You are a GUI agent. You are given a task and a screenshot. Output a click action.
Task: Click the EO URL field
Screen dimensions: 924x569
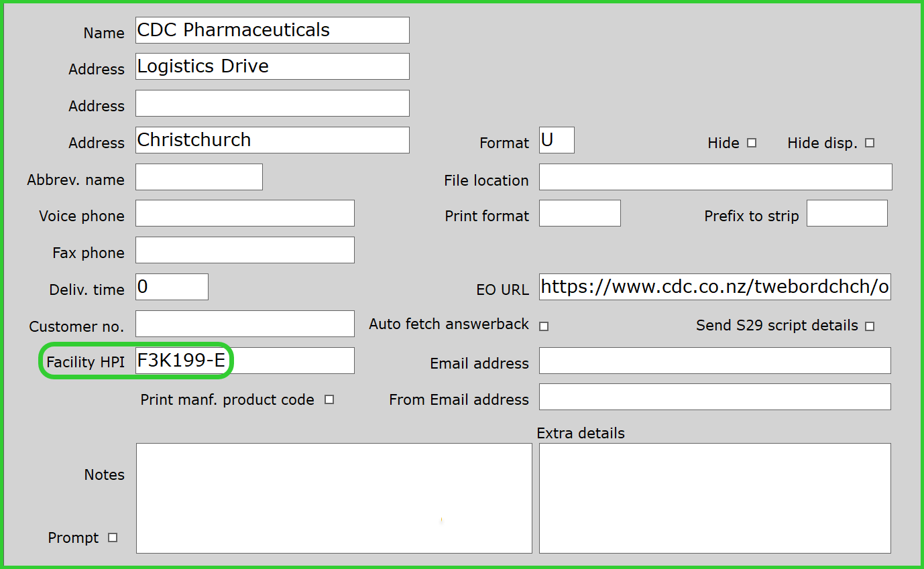coord(715,287)
